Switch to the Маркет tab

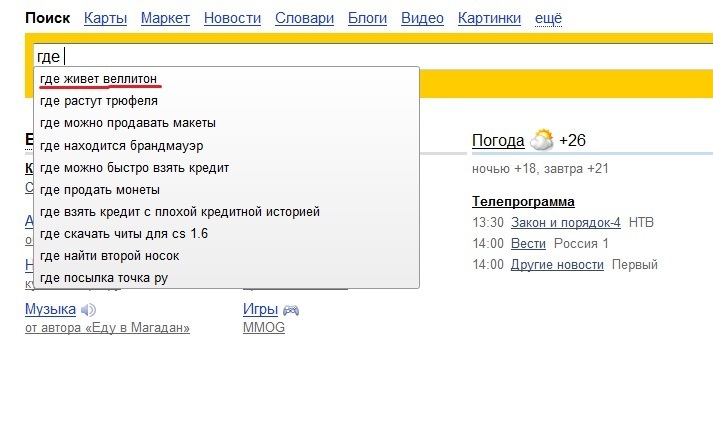click(165, 18)
